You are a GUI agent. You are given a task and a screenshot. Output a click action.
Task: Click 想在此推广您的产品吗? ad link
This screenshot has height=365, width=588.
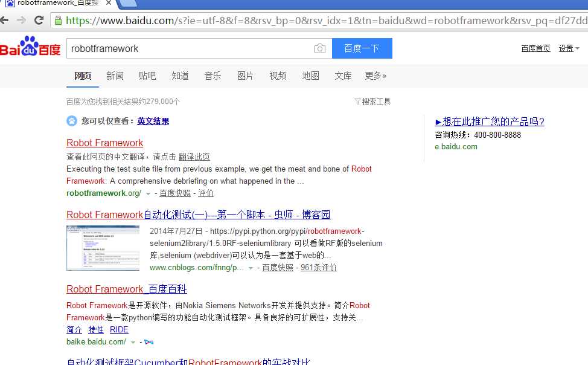490,121
